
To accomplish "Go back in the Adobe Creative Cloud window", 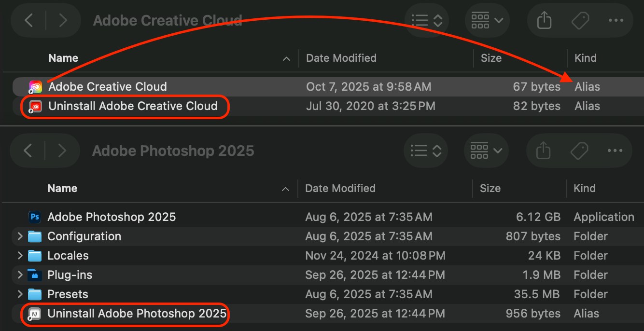I will coord(29,20).
